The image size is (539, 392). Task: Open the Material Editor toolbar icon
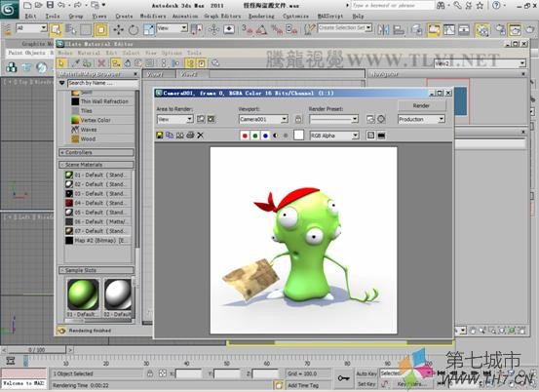tap(482, 30)
